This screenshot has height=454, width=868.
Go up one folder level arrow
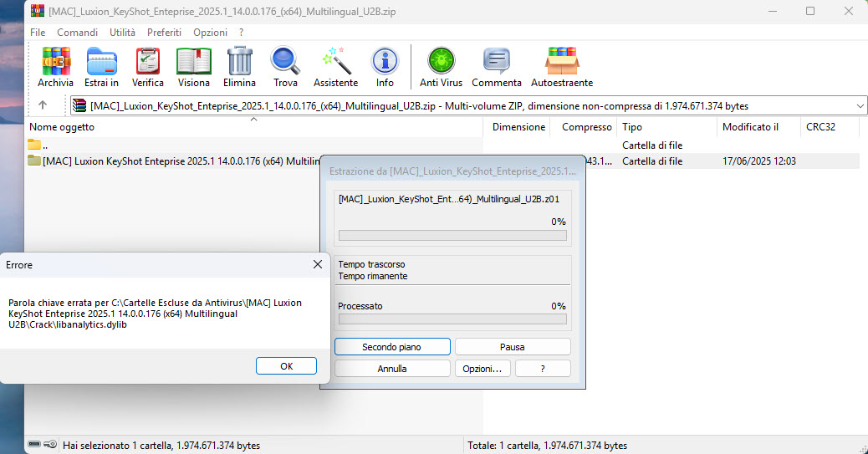point(43,105)
